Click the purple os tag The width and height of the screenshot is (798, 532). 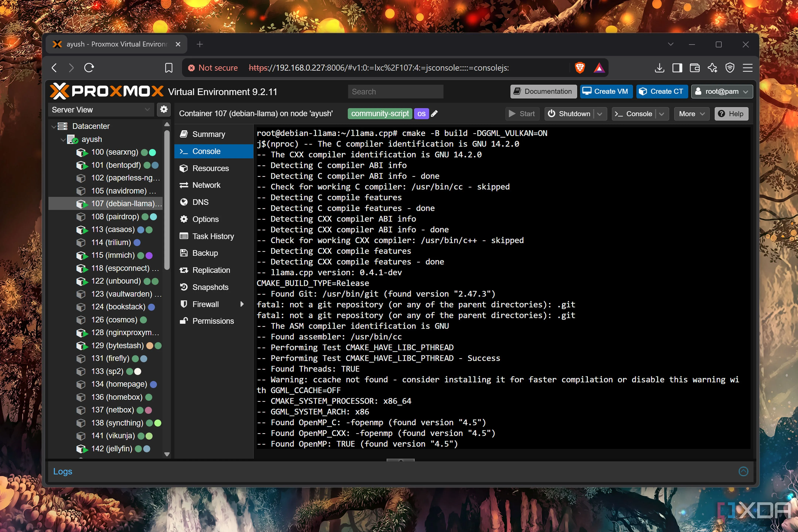421,114
